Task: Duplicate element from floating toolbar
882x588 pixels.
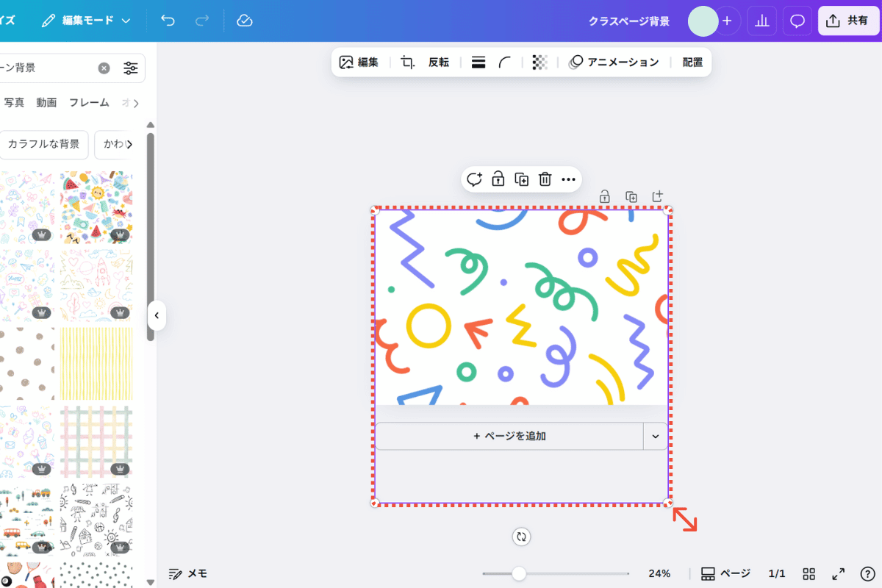Action: point(521,179)
